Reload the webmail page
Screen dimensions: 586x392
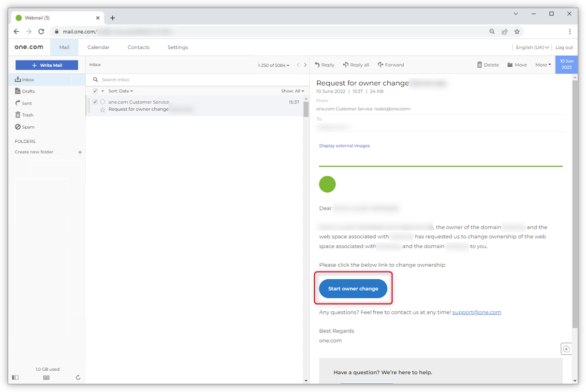coord(41,32)
